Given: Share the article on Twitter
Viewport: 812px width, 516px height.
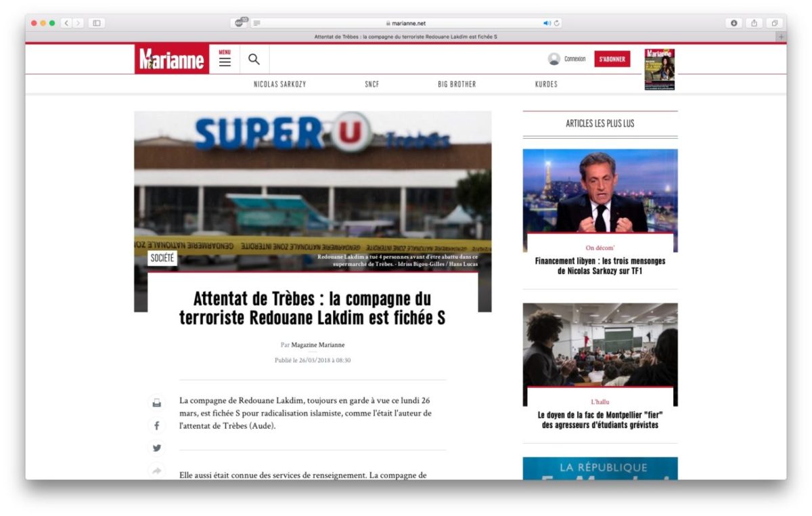Looking at the screenshot, I should pos(156,448).
